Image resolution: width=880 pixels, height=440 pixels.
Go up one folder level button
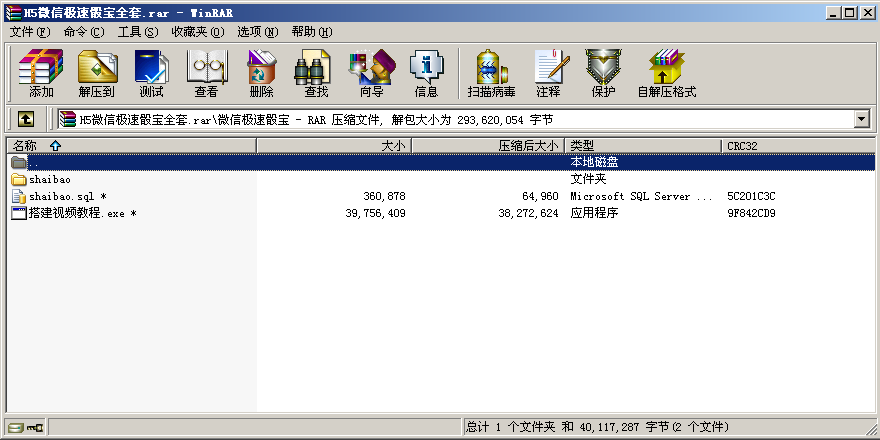[26, 119]
